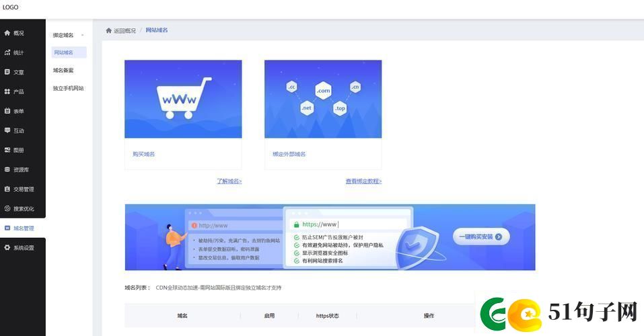
Task: Click the 操作 column header
Action: point(429,315)
